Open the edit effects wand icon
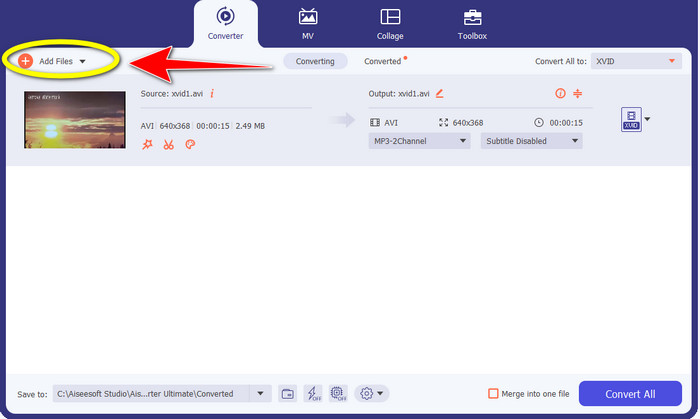The height and width of the screenshot is (419, 700). (147, 144)
